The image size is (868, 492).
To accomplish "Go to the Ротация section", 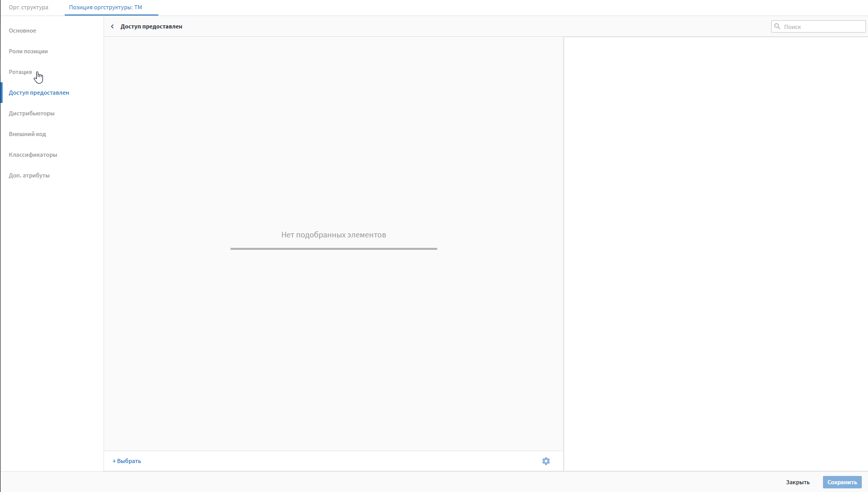I will [x=20, y=72].
